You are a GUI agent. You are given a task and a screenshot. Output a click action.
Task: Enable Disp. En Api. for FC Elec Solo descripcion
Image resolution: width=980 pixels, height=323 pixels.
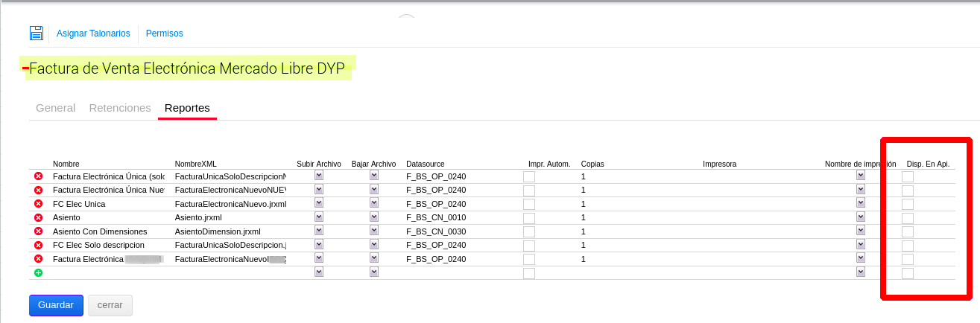(908, 246)
